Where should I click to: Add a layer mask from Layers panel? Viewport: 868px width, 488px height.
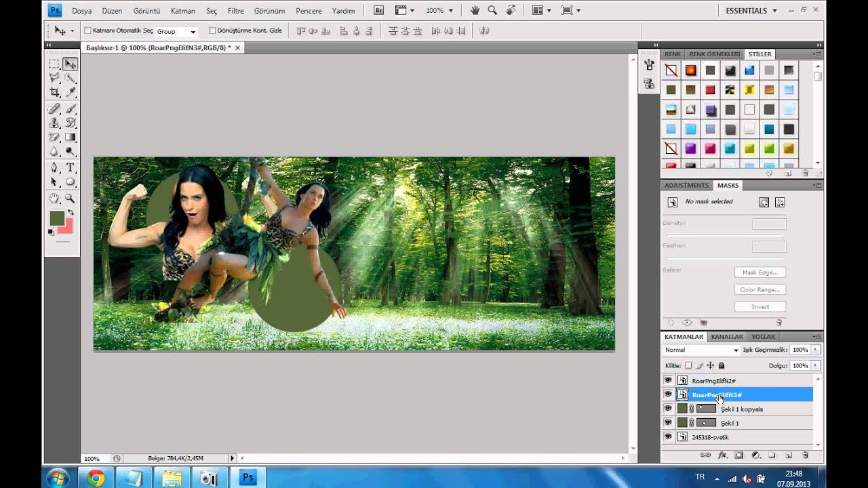tap(739, 455)
